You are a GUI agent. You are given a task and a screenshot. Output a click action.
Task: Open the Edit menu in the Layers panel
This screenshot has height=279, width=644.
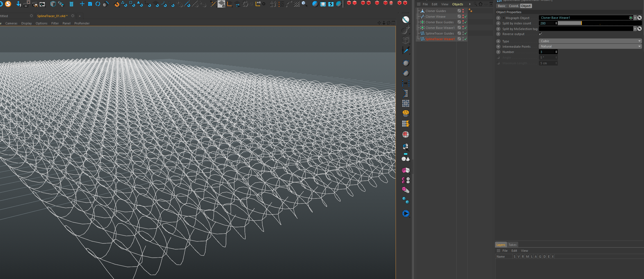(x=514, y=251)
